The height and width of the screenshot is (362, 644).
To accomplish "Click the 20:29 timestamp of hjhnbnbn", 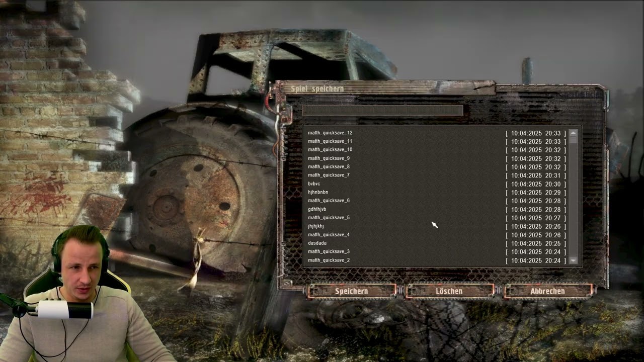I will (536, 193).
